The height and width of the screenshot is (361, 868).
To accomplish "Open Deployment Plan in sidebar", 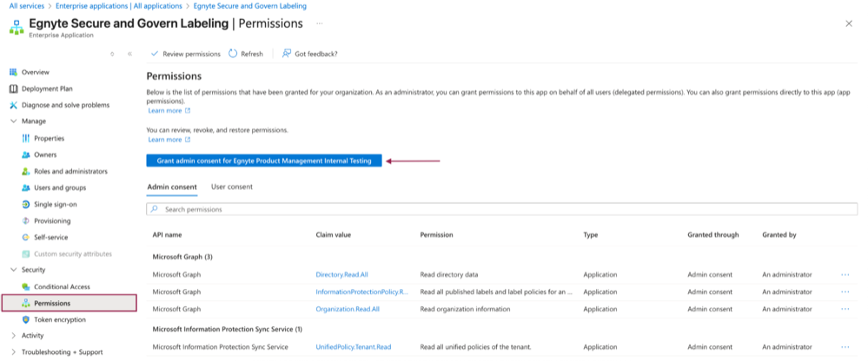I will [x=47, y=89].
